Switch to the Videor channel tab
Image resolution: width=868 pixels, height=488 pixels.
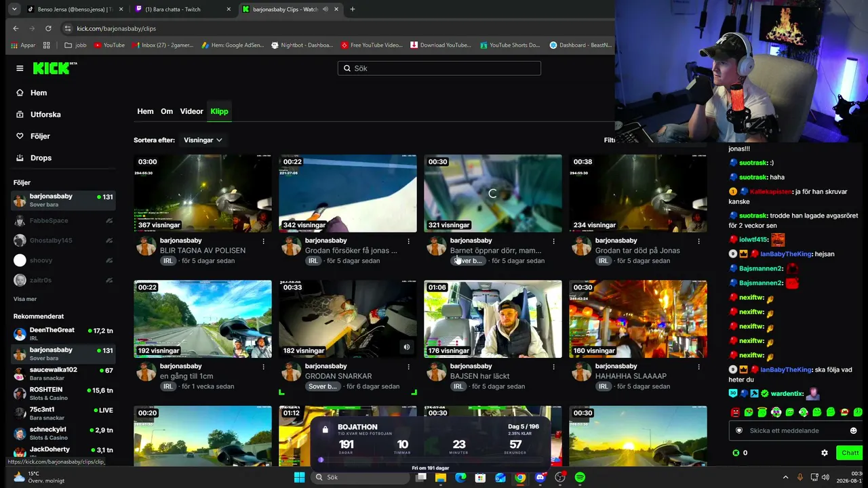191,111
